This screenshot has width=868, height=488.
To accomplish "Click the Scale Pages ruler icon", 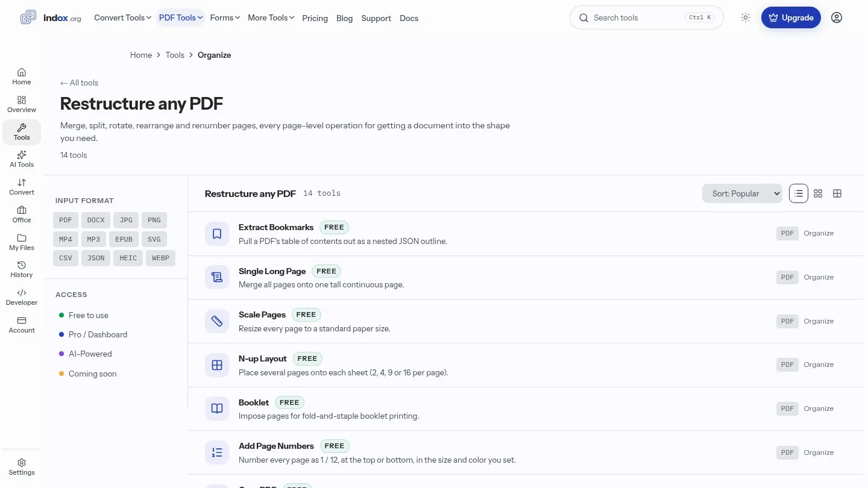I will [217, 321].
